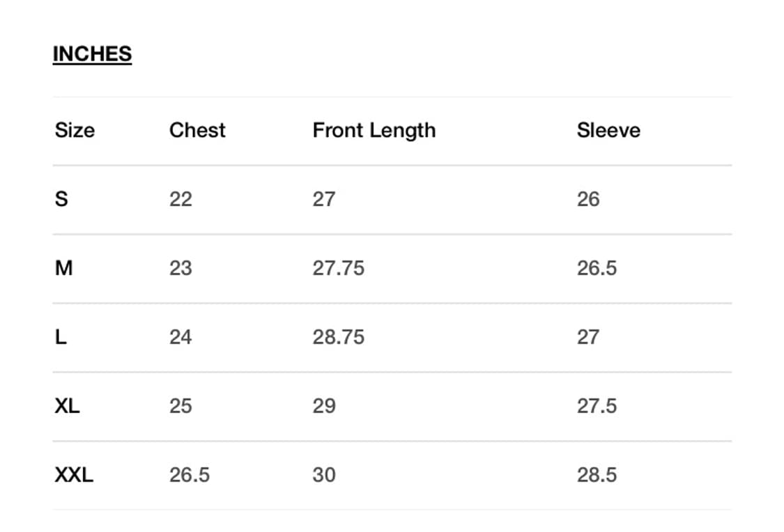Click the INCHES heading link
The image size is (784, 532).
pos(92,54)
